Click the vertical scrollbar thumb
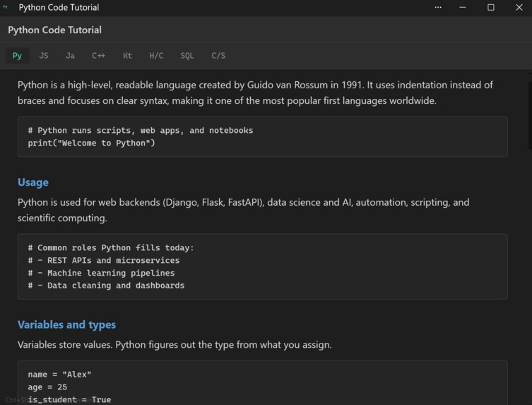This screenshot has width=532, height=405. (530, 115)
